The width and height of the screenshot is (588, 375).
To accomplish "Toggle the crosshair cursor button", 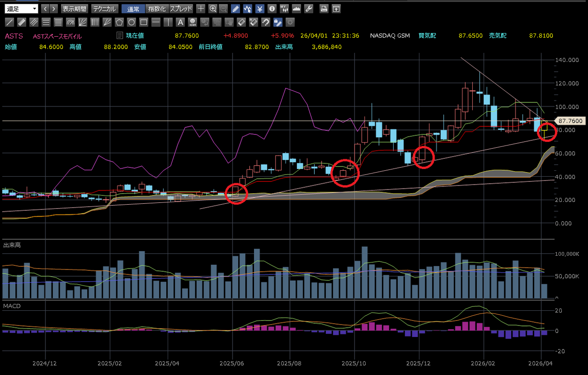I will click(x=201, y=9).
